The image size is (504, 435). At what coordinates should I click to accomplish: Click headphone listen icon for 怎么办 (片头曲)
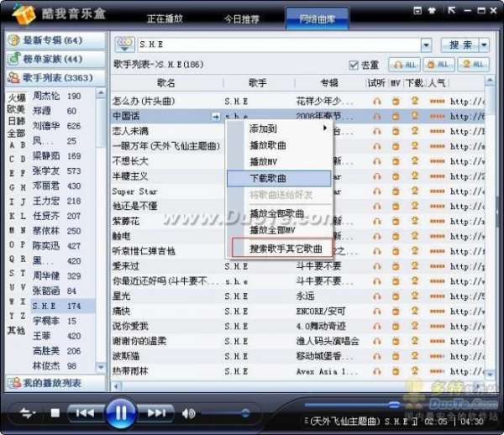pos(376,102)
